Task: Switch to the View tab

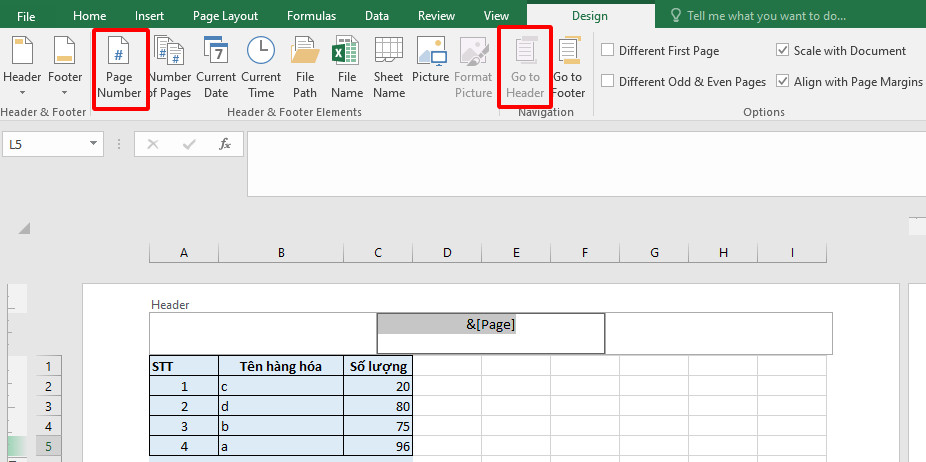Action: (x=496, y=16)
